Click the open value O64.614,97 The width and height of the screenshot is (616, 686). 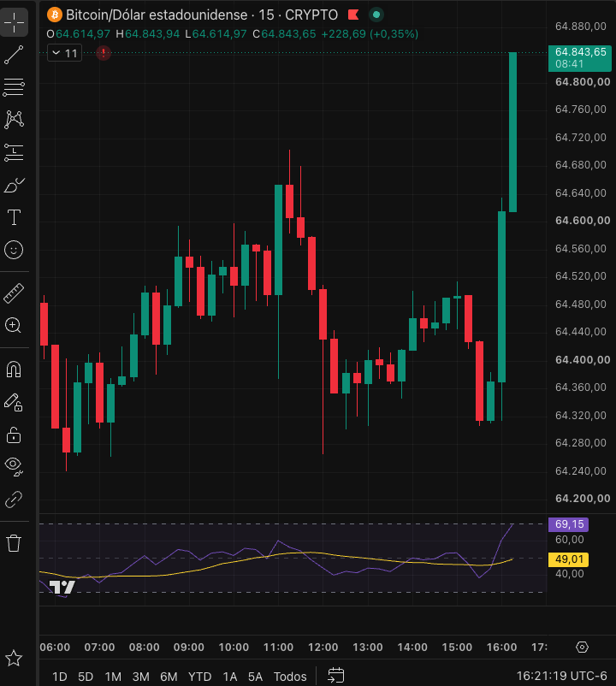tap(79, 34)
